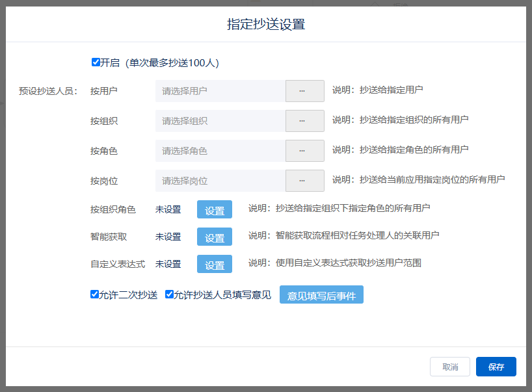This screenshot has width=532, height=392.
Task: Disable 允许抄送人员填写意见 checkbox
Action: coord(170,294)
